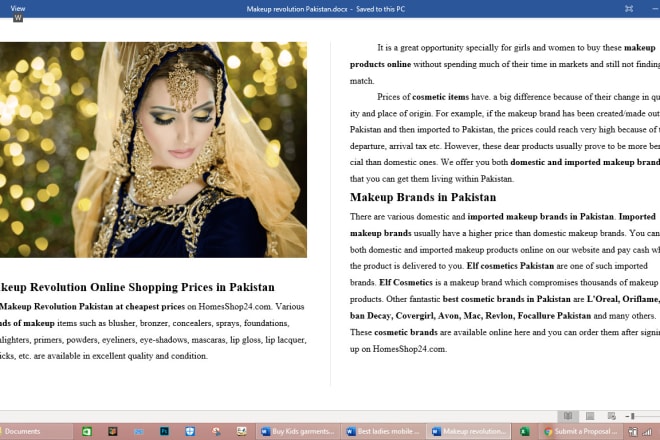Click the auto-hide reading toolbar icon
The height and width of the screenshot is (440, 660).
click(629, 8)
